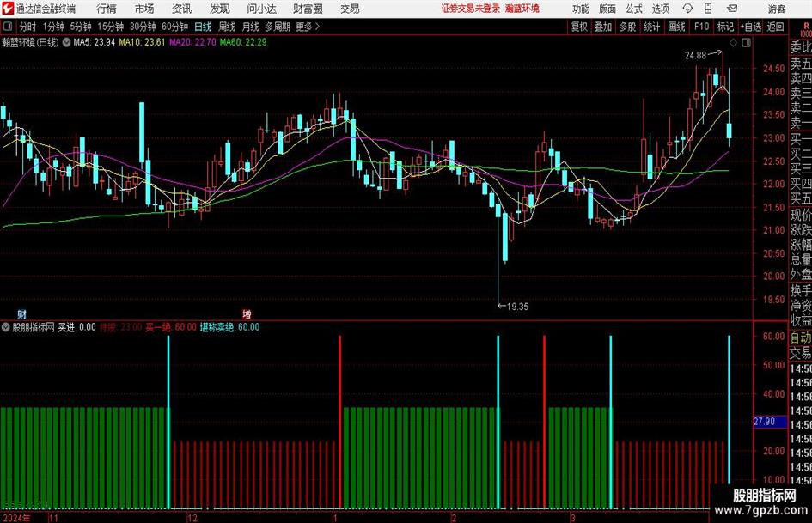Click the 复权 toolbar button
812x523 pixels.
[x=579, y=27]
